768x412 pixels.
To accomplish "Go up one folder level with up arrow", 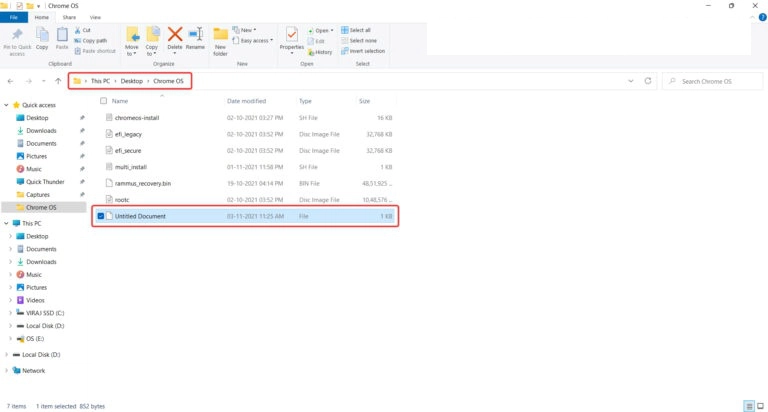I will (58, 80).
